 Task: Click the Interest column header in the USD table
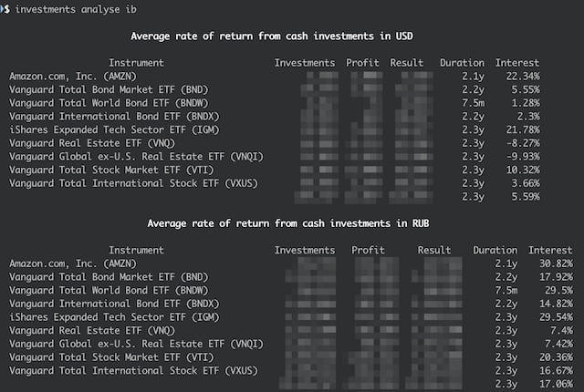pyautogui.click(x=517, y=63)
